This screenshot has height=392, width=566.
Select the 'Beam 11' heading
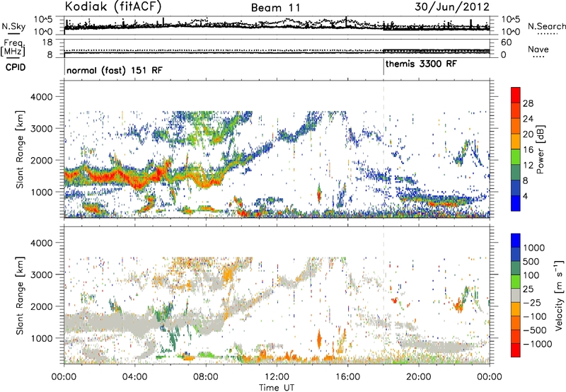275,8
